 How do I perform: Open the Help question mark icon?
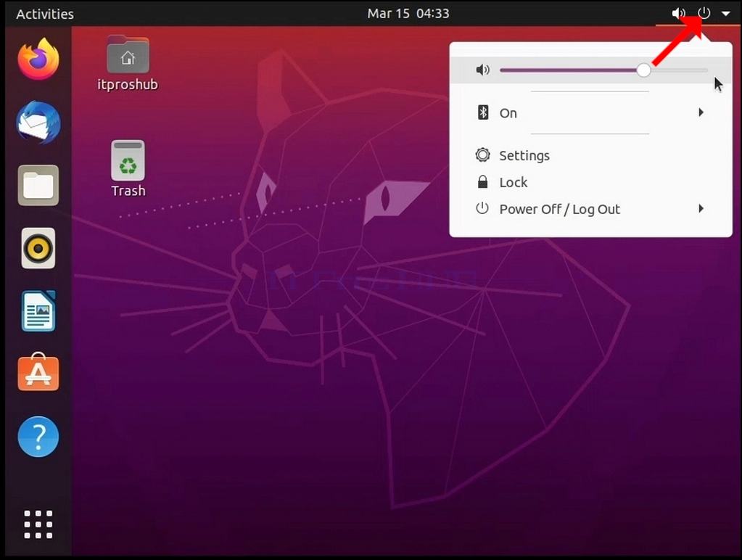click(x=38, y=437)
